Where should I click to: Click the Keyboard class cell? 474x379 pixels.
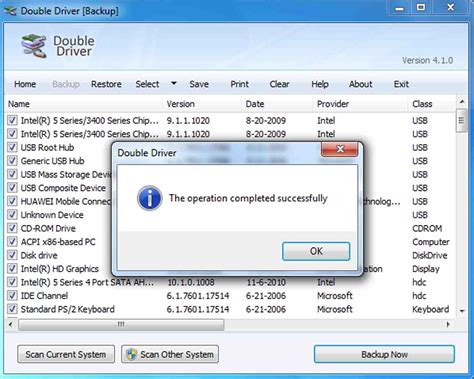[430, 309]
